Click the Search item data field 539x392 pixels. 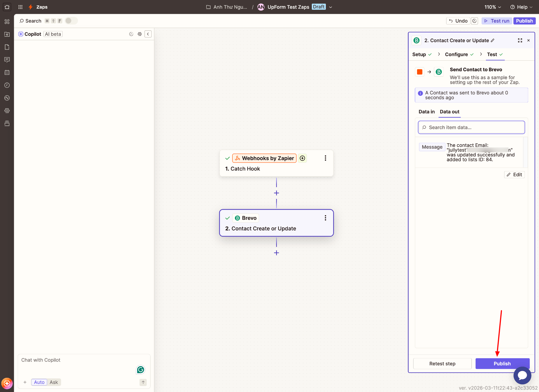pos(471,127)
